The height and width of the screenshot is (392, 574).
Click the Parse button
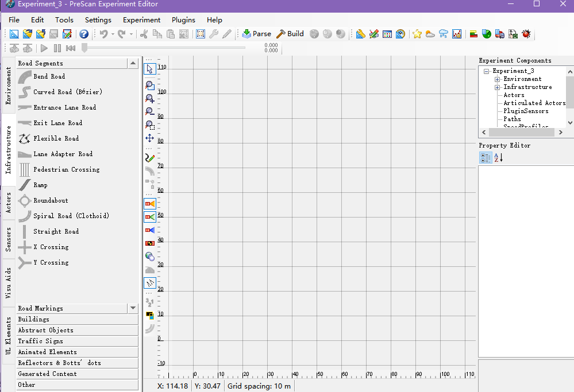coord(257,34)
